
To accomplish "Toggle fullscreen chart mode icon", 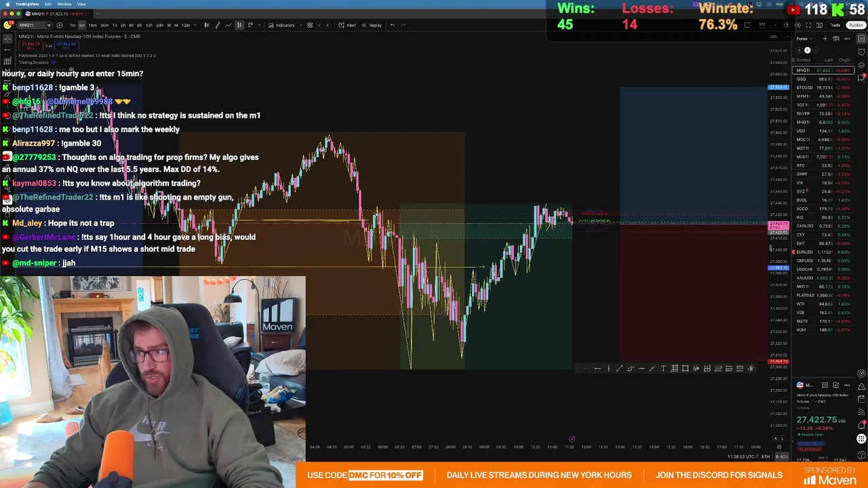I will [808, 25].
